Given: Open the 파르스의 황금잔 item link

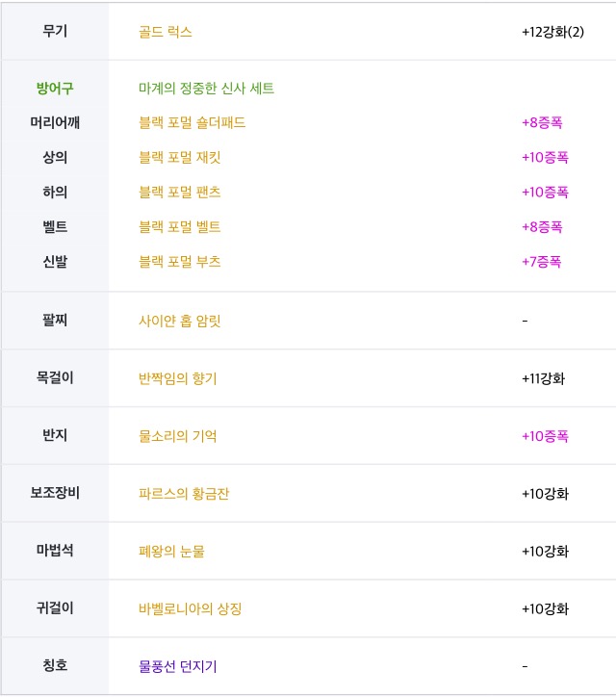Looking at the screenshot, I should 184,494.
